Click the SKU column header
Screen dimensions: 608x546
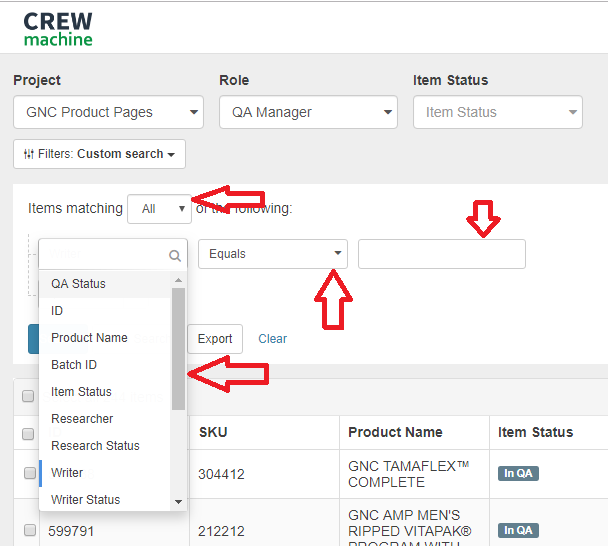click(213, 432)
